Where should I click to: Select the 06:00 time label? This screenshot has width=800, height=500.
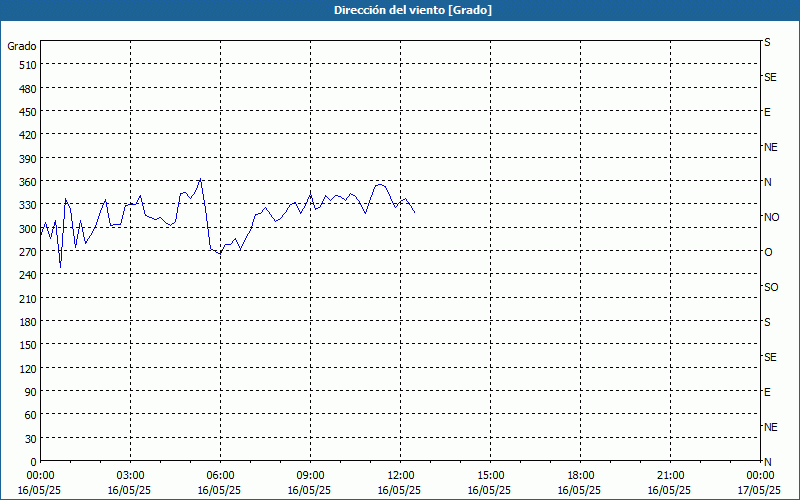(x=220, y=476)
